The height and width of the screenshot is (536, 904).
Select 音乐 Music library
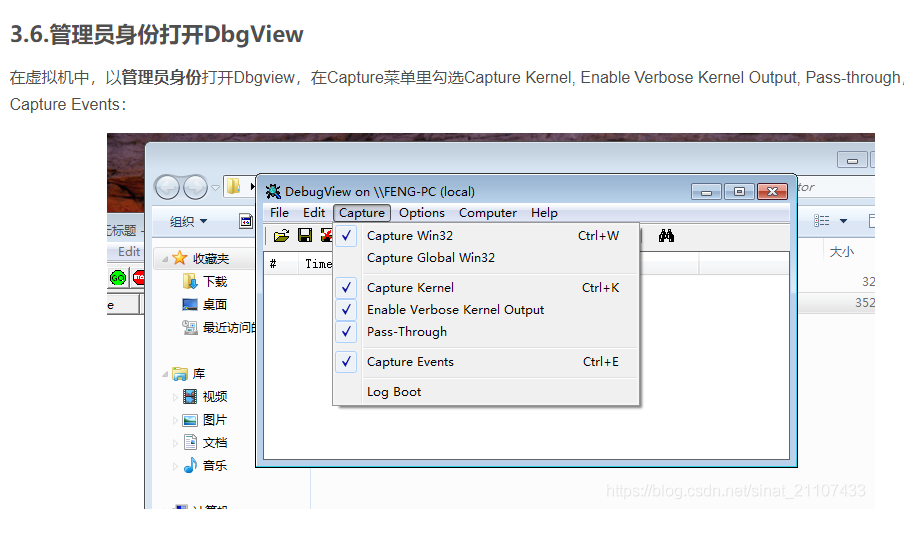pyautogui.click(x=214, y=466)
